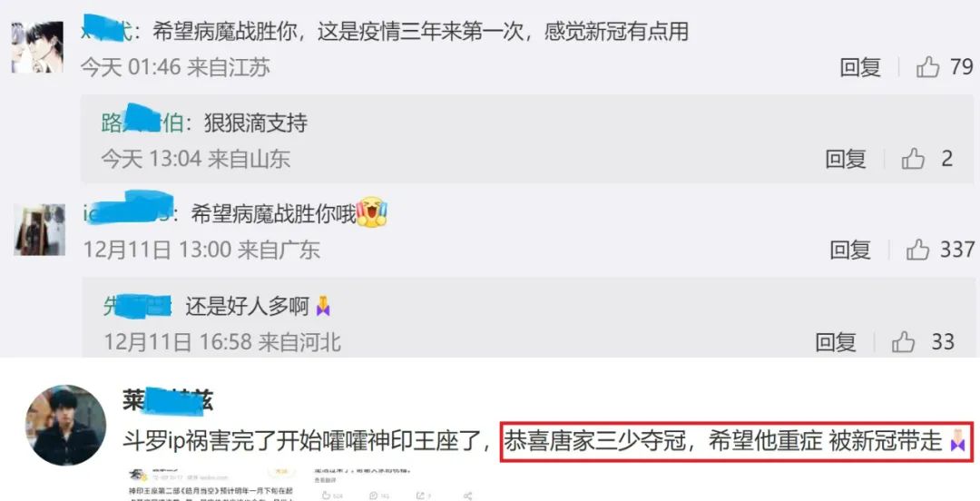980x501 pixels.
Task: Open bottom poster's username starting with 莱
Action: tap(168, 401)
